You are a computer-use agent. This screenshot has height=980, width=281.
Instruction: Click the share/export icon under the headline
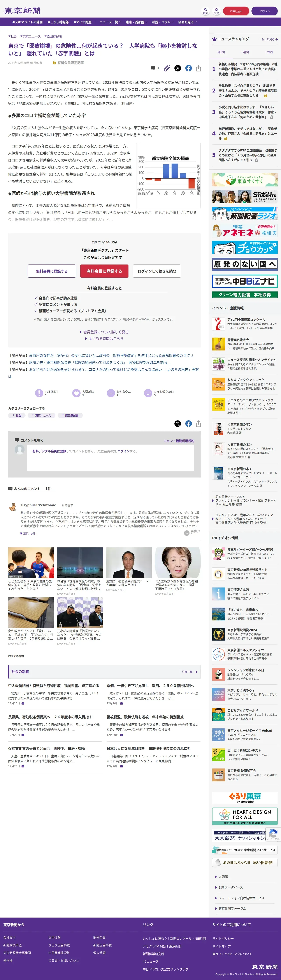tap(198, 68)
